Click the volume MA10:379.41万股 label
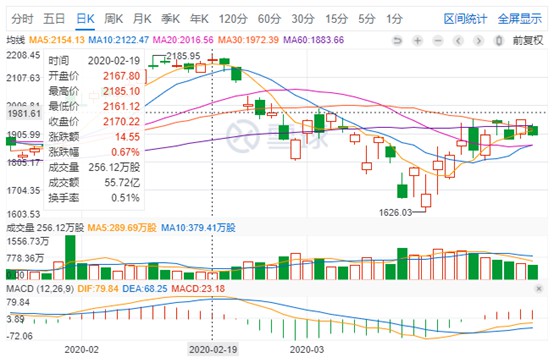This screenshot has width=554, height=363. click(198, 228)
